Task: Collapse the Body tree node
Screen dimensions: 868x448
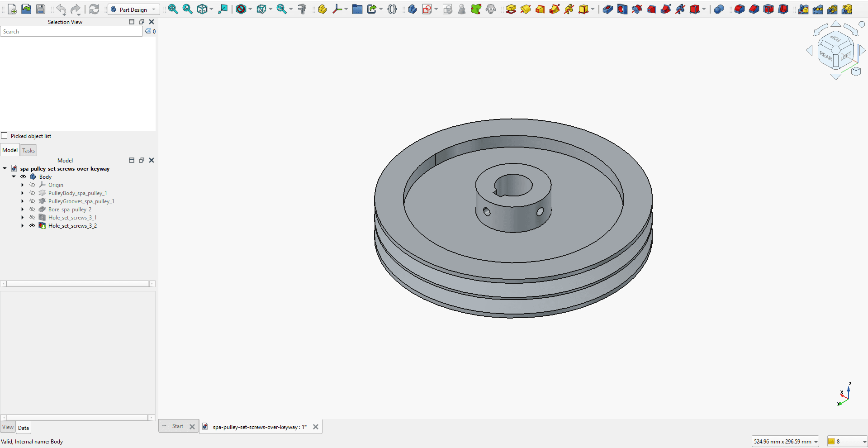Action: coord(14,177)
